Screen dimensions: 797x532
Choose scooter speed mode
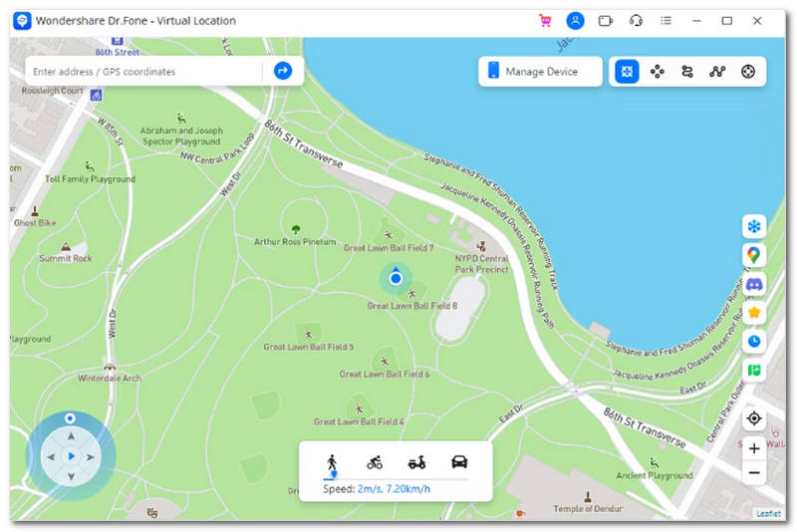coord(416,463)
